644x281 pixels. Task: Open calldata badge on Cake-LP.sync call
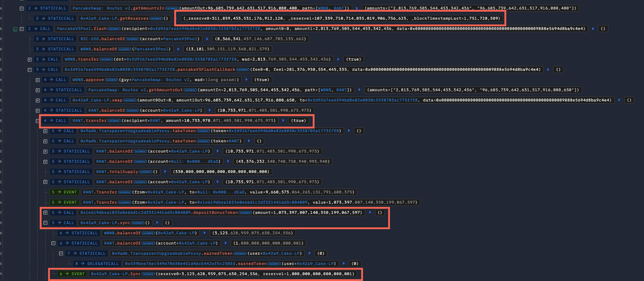pyautogui.click(x=137, y=223)
